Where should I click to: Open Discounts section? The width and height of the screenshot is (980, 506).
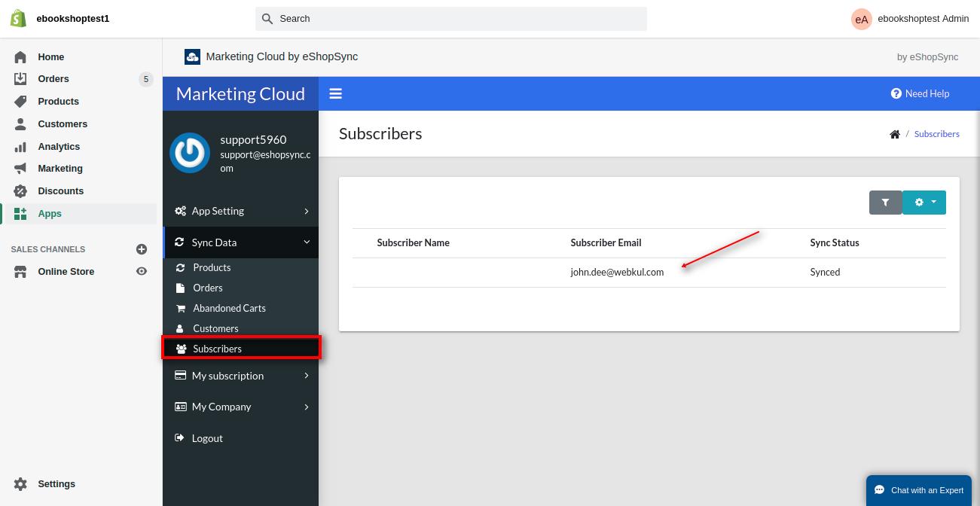coord(61,191)
